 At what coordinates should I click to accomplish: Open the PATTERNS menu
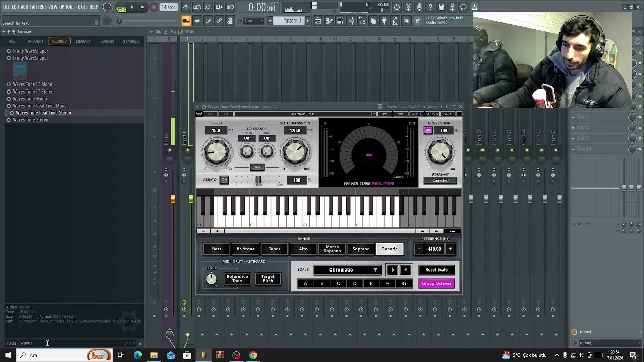[38, 7]
